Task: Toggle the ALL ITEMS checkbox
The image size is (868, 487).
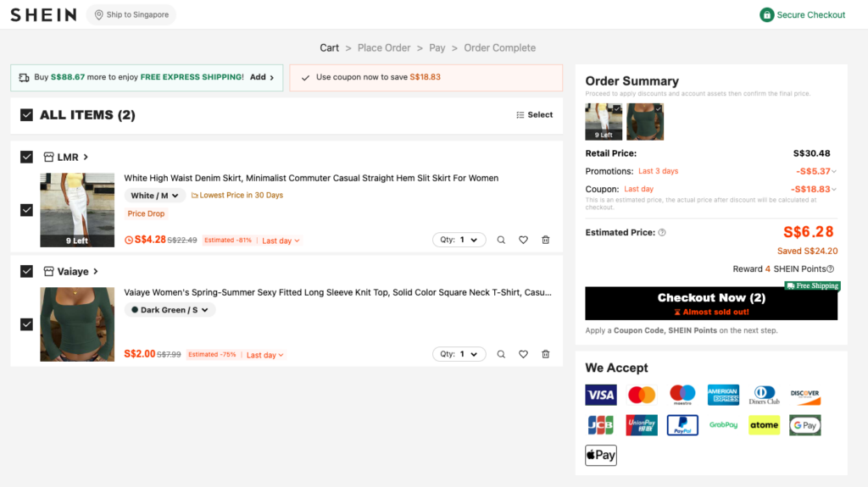Action: tap(26, 115)
